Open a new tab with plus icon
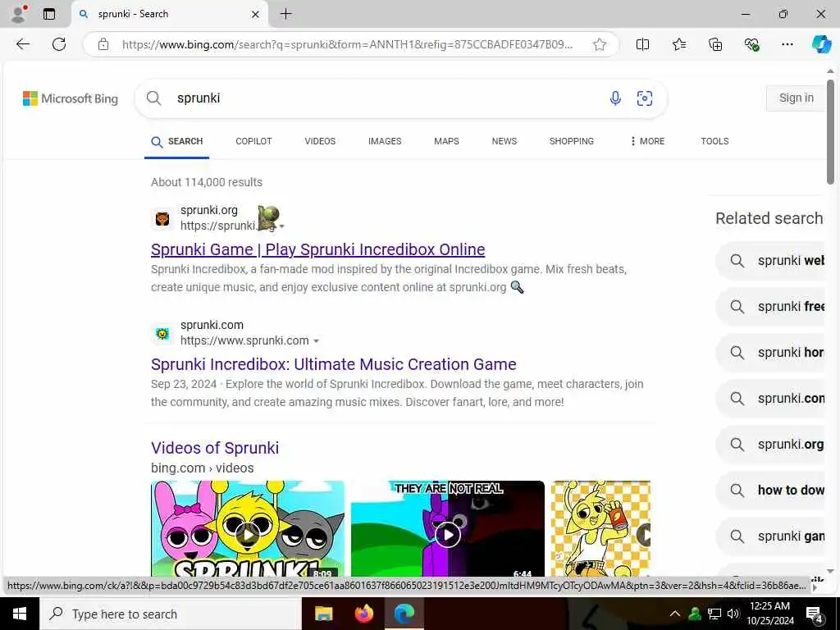 pyautogui.click(x=286, y=14)
